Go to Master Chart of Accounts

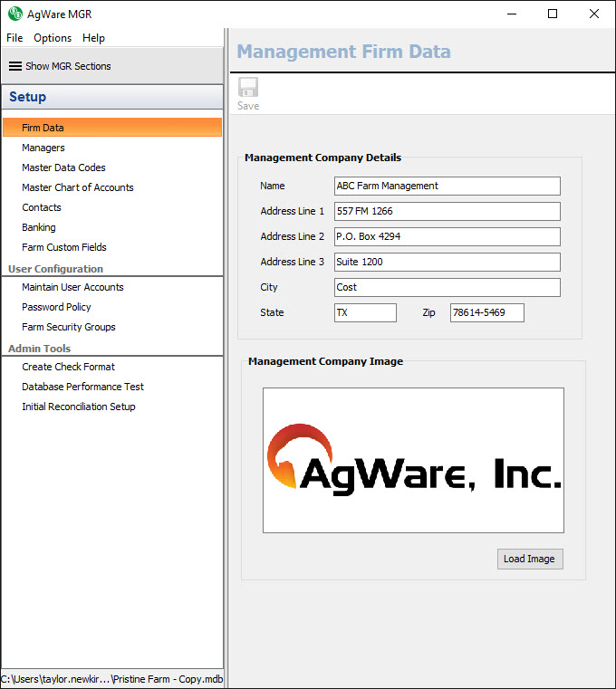pyautogui.click(x=78, y=187)
